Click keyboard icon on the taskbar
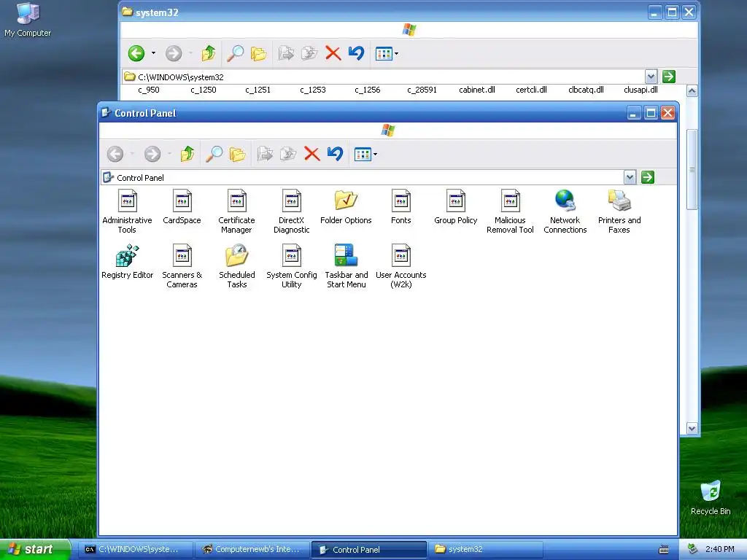 click(x=663, y=550)
